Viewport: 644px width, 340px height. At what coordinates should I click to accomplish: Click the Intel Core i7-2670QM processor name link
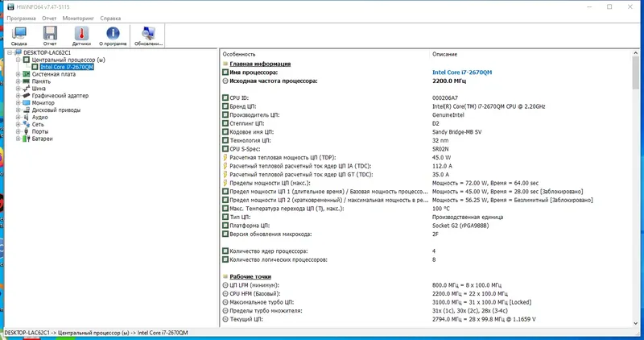[x=462, y=73]
